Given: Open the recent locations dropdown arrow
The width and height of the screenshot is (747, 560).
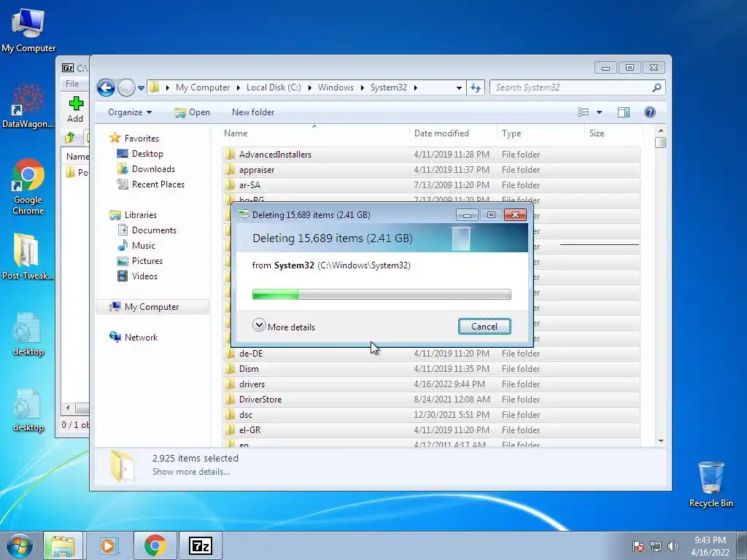Looking at the screenshot, I should (x=141, y=88).
